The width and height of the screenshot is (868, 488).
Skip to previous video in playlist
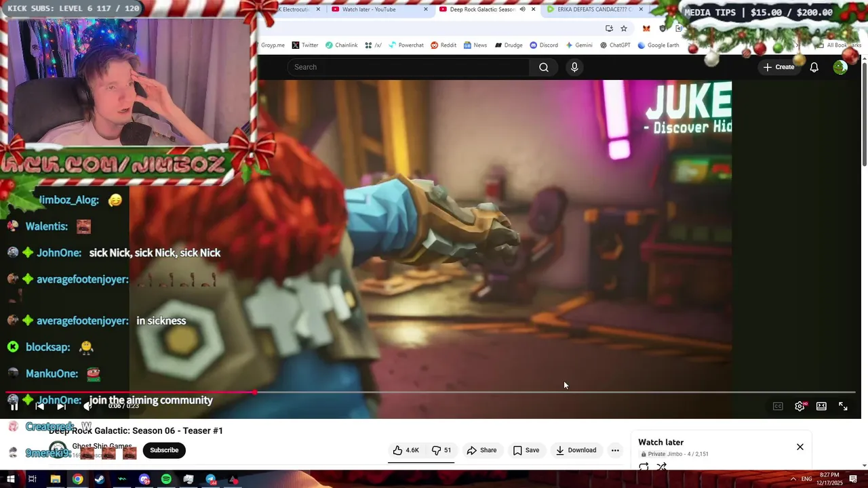(x=39, y=406)
